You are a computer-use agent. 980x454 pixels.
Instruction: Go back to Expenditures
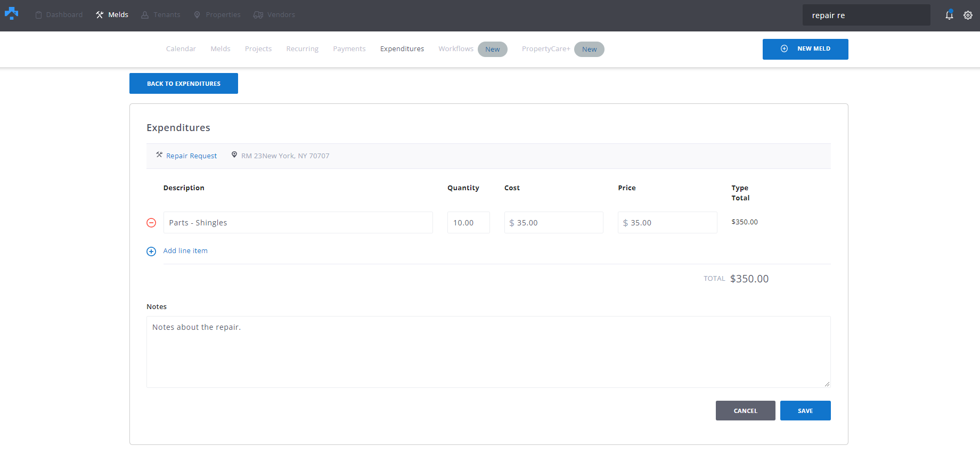click(x=184, y=84)
